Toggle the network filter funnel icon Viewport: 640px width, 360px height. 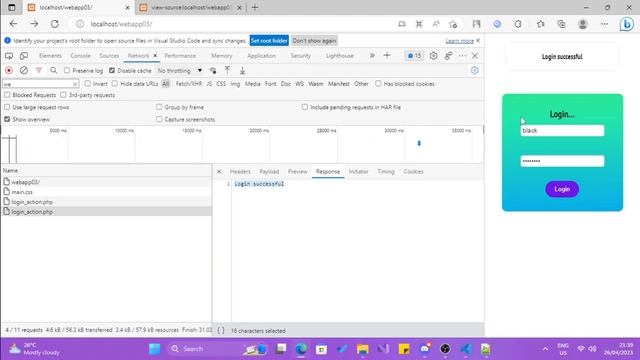[39, 71]
